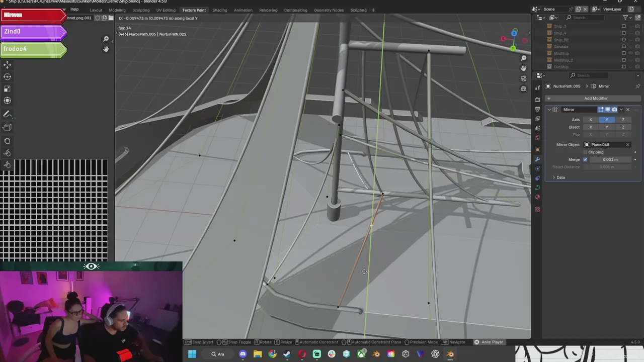Image resolution: width=644 pixels, height=362 pixels.
Task: Click the Z axis on navigation gizmo
Action: coord(514,33)
